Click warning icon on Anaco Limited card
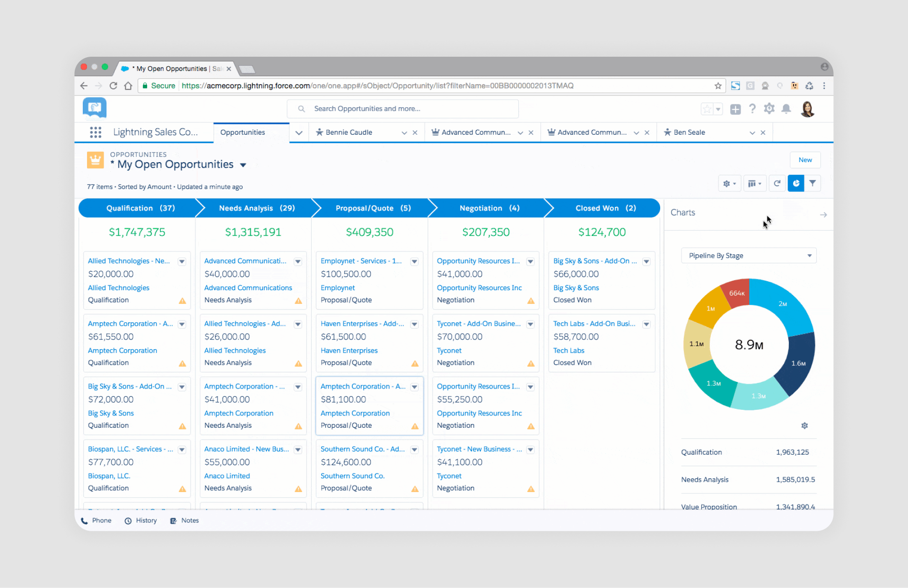This screenshot has height=588, width=908. point(298,489)
